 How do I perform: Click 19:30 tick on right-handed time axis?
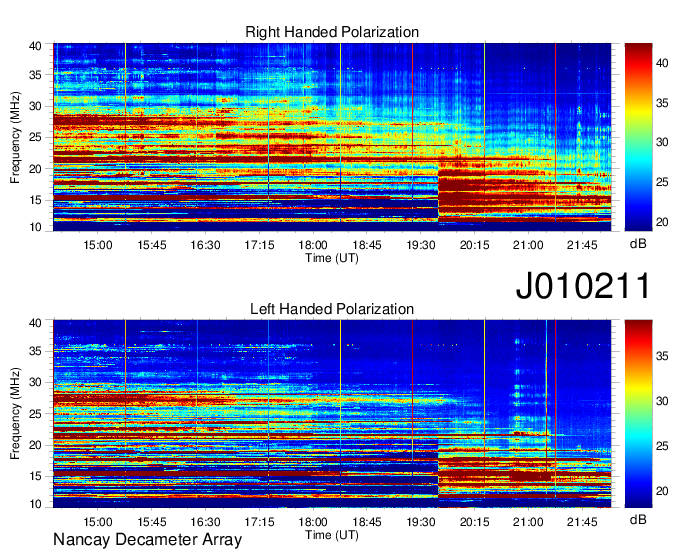pos(421,245)
